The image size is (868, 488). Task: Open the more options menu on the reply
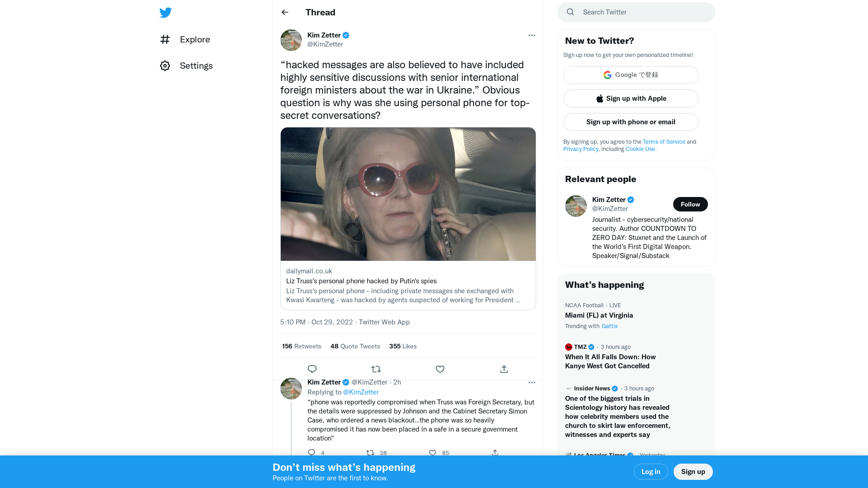point(532,382)
